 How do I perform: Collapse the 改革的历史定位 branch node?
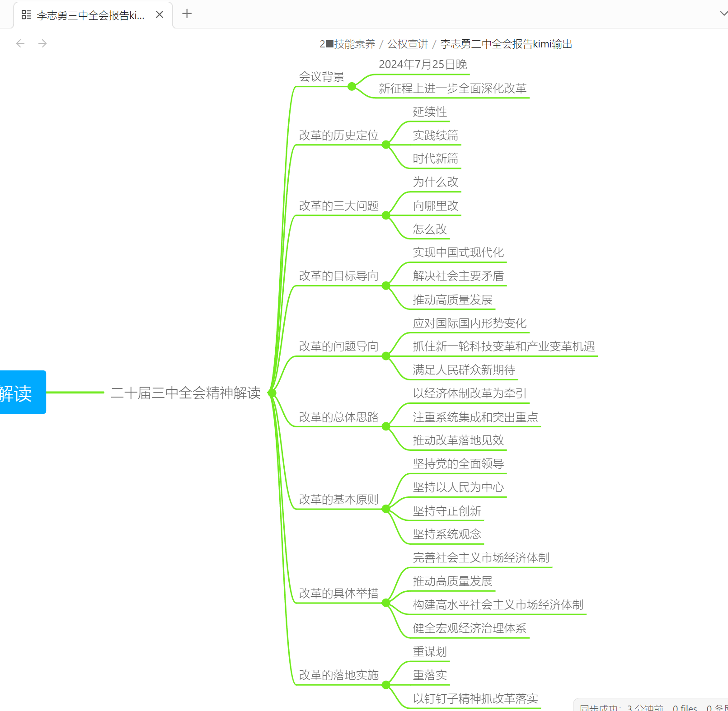point(386,145)
